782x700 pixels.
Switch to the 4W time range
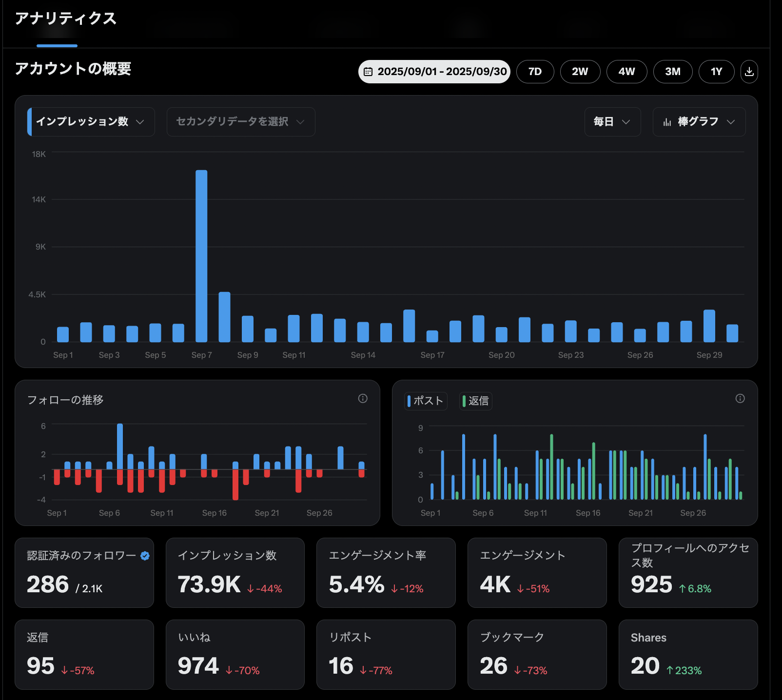(626, 72)
